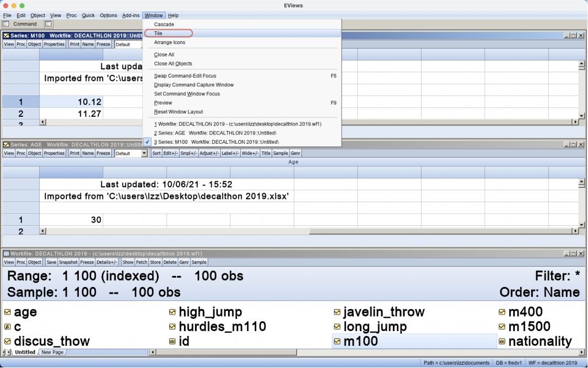Switch to Series: AGE window entry
The image size is (588, 368).
coord(242,133)
